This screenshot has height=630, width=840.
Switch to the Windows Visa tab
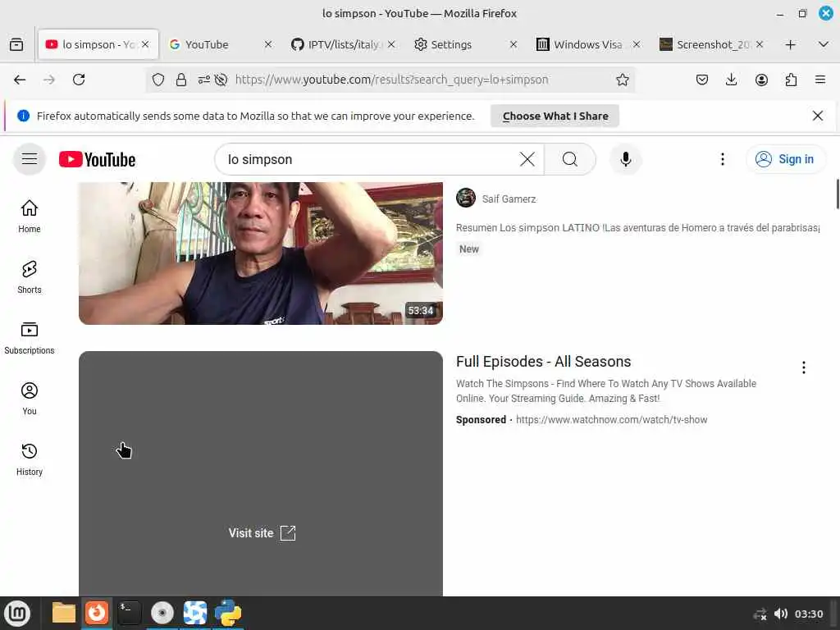[588, 44]
